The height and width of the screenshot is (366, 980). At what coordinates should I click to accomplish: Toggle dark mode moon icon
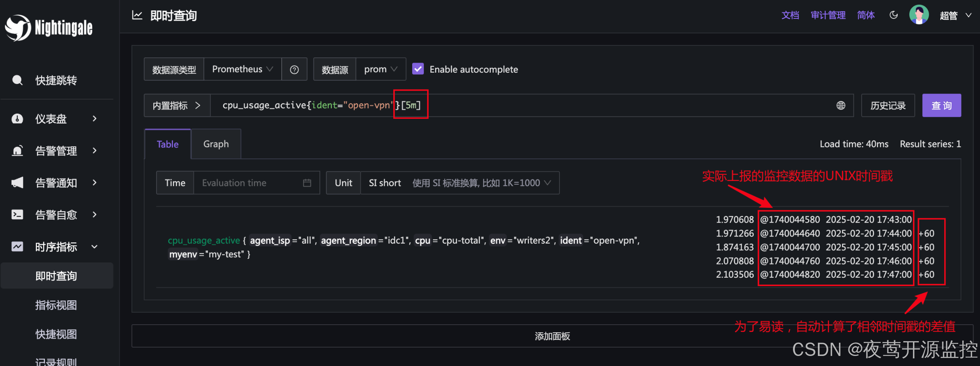(894, 15)
